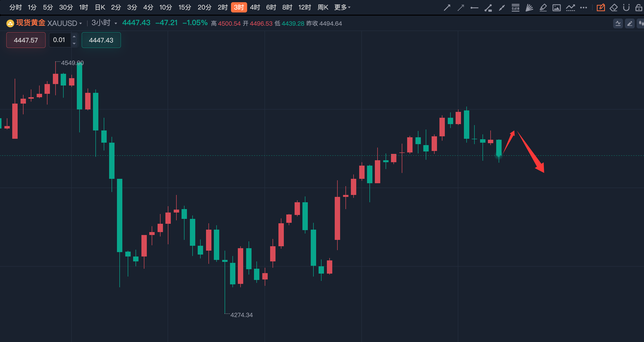Toggle the orange drawing mode icon

[600, 8]
